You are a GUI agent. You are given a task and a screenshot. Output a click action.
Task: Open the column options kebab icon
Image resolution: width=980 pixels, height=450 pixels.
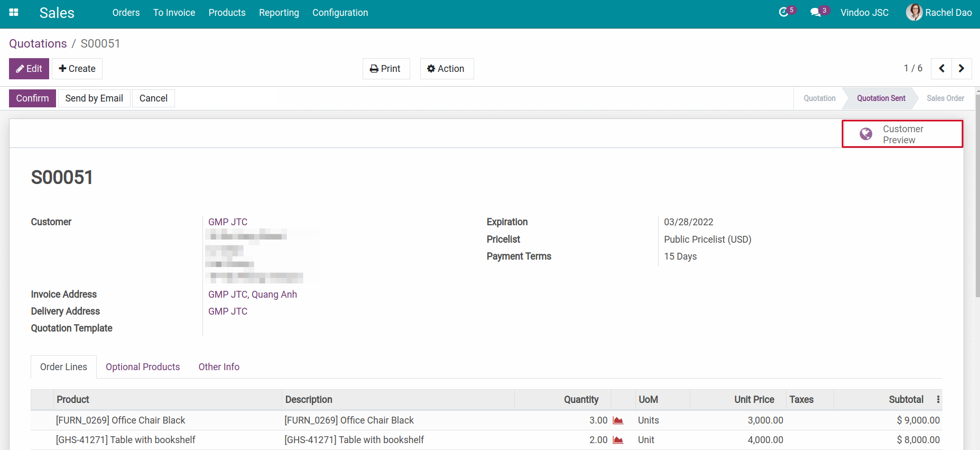coord(938,400)
